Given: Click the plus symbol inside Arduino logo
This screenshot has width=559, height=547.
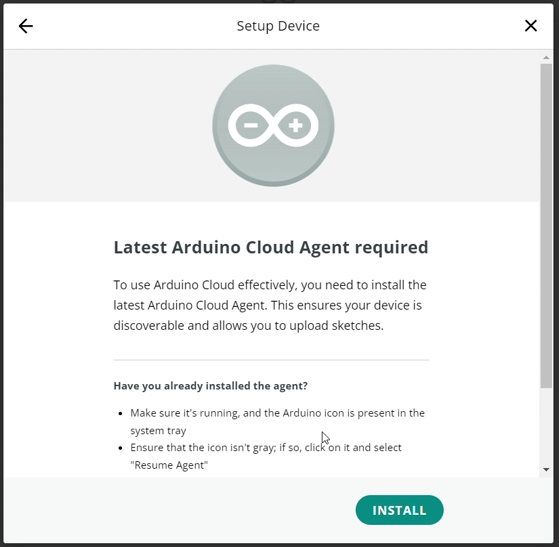Looking at the screenshot, I should click(x=296, y=126).
